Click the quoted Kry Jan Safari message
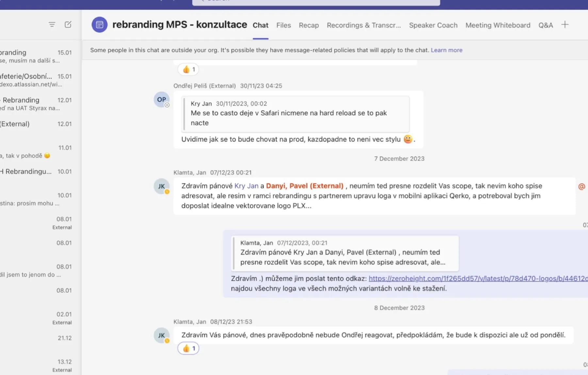The height and width of the screenshot is (375, 588). point(296,114)
